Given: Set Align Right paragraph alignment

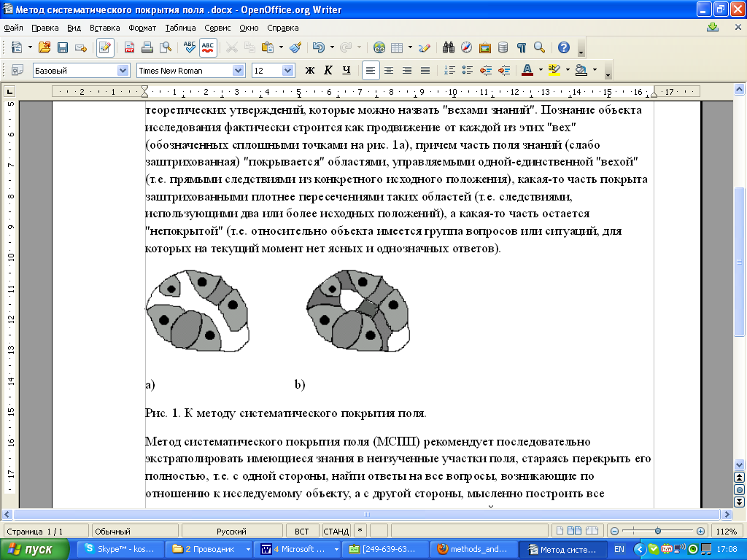Looking at the screenshot, I should [x=407, y=71].
